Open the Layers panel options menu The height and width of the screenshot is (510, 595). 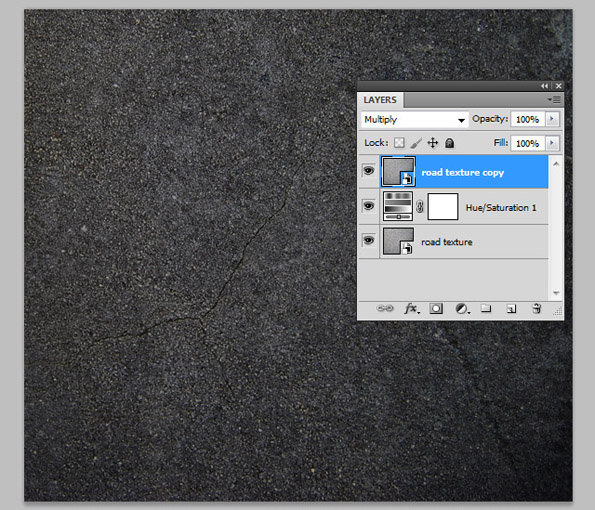tap(554, 100)
